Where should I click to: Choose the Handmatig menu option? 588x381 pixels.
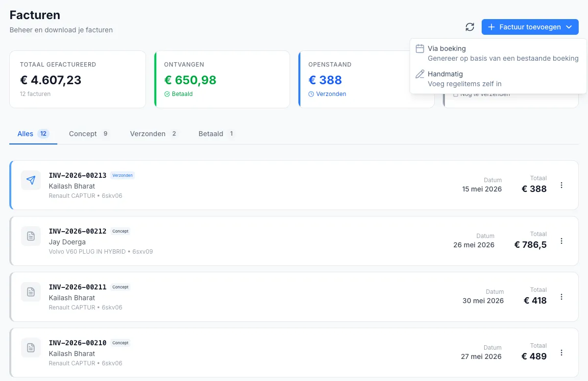(x=498, y=79)
